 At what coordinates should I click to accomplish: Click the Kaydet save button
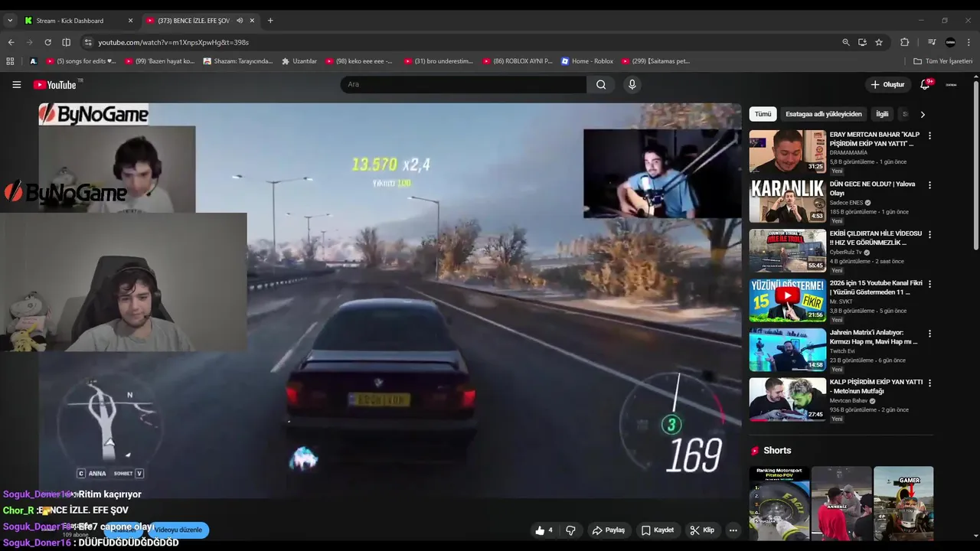pos(658,530)
